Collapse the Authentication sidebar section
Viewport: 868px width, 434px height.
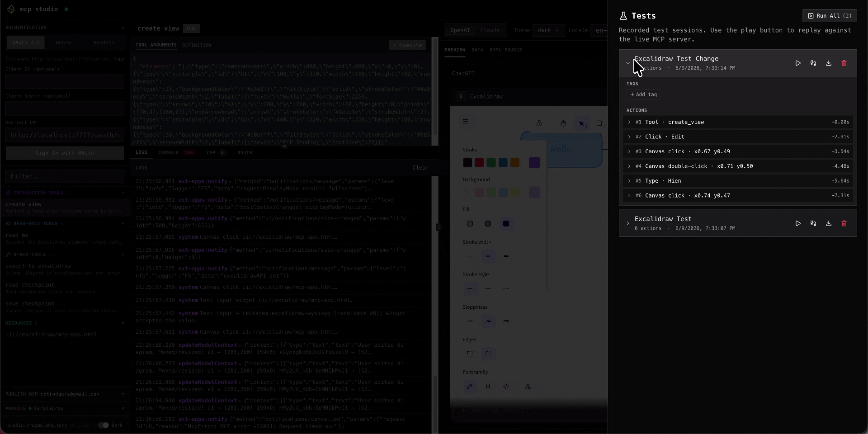coord(123,28)
